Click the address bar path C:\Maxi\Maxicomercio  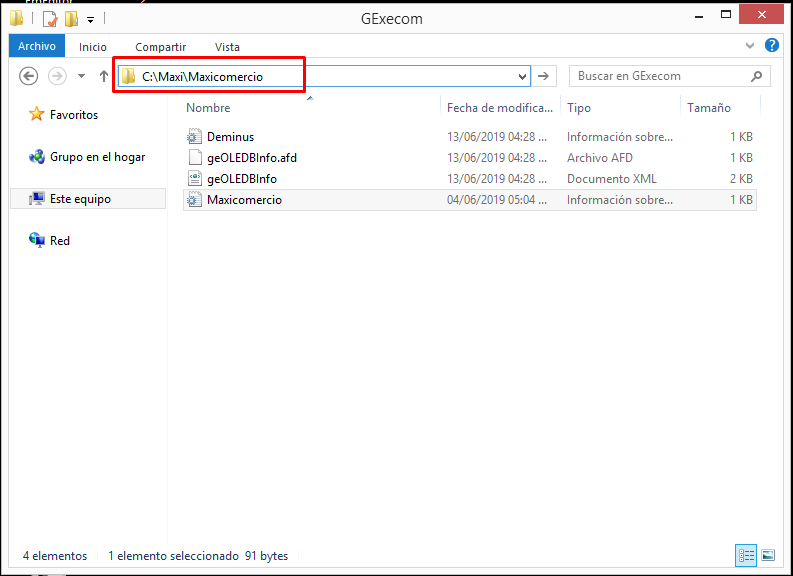pos(202,77)
